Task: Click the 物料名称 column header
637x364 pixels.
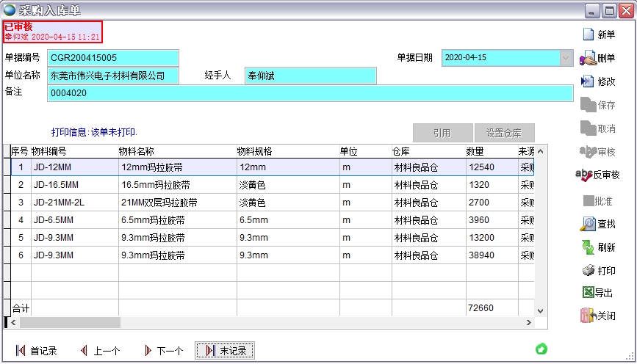Action: click(x=178, y=151)
